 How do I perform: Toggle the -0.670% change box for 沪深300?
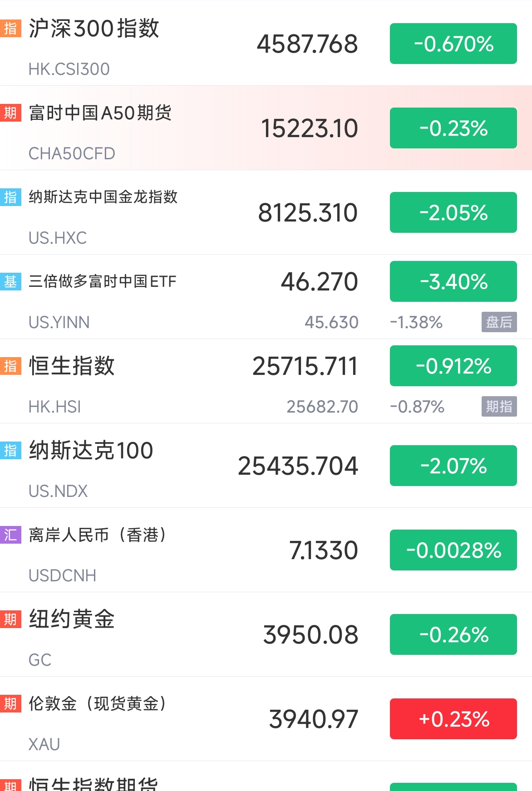[453, 44]
